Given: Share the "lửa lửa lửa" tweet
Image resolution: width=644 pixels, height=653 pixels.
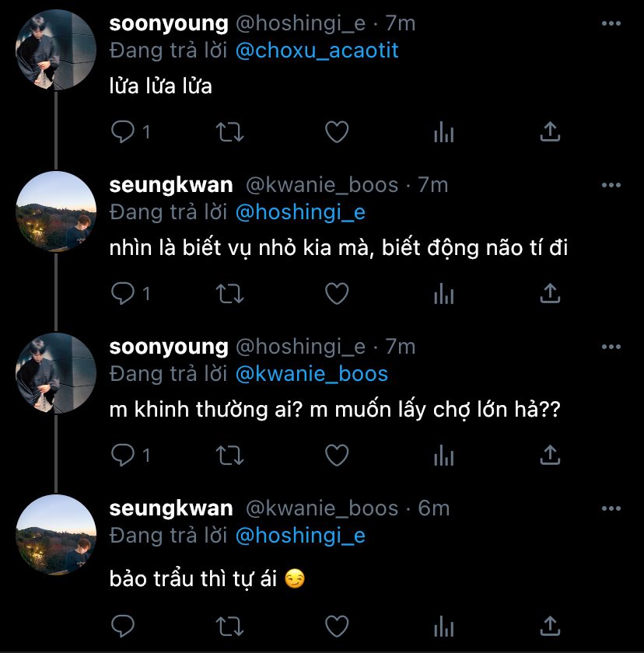Looking at the screenshot, I should [550, 132].
